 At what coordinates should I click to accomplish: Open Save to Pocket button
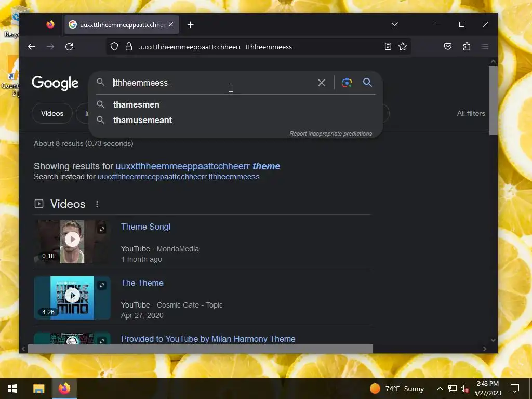click(x=448, y=46)
